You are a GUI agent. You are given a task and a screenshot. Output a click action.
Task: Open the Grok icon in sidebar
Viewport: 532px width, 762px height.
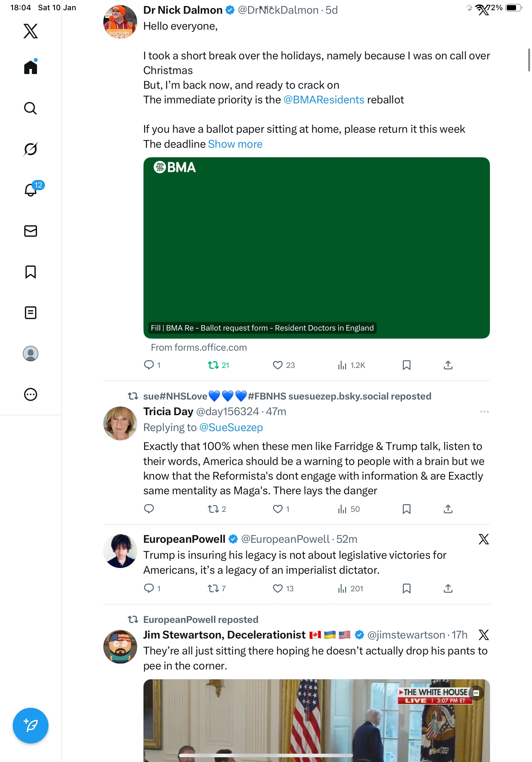tap(31, 149)
